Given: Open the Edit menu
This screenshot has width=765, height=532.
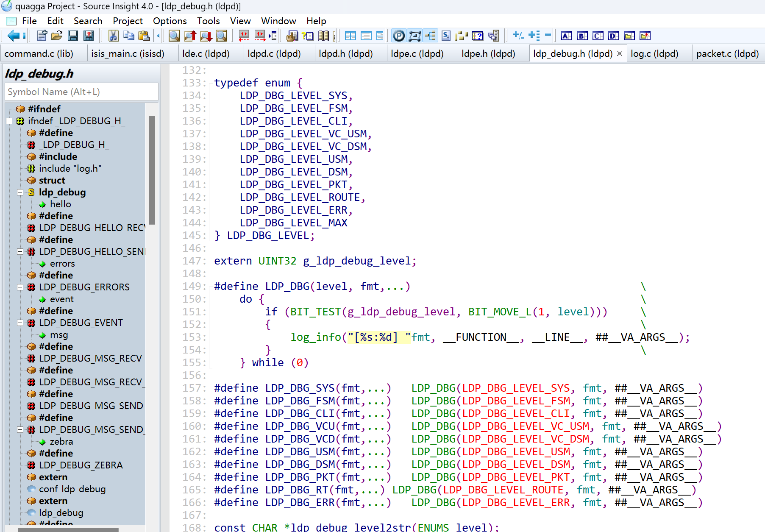Looking at the screenshot, I should [x=55, y=21].
